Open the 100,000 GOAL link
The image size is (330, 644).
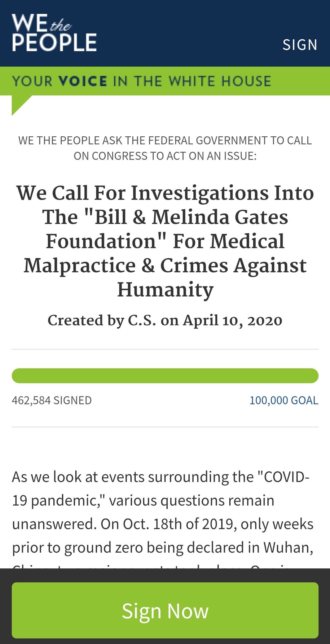click(284, 400)
